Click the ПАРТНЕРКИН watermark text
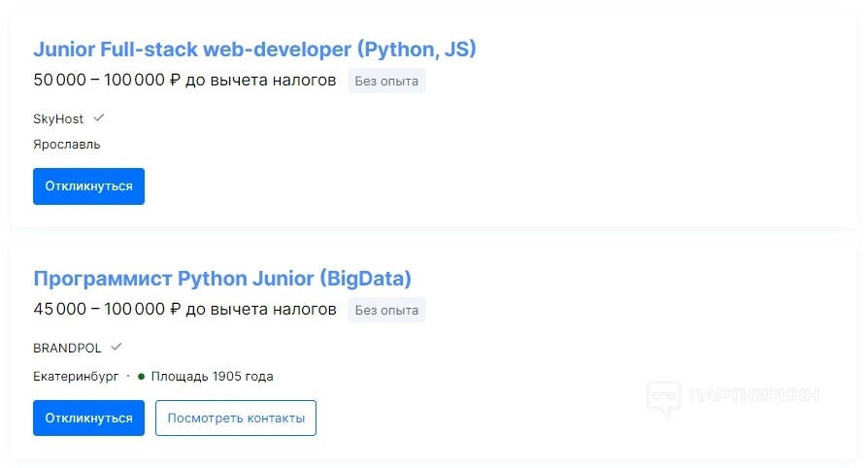868x468 pixels. [753, 396]
